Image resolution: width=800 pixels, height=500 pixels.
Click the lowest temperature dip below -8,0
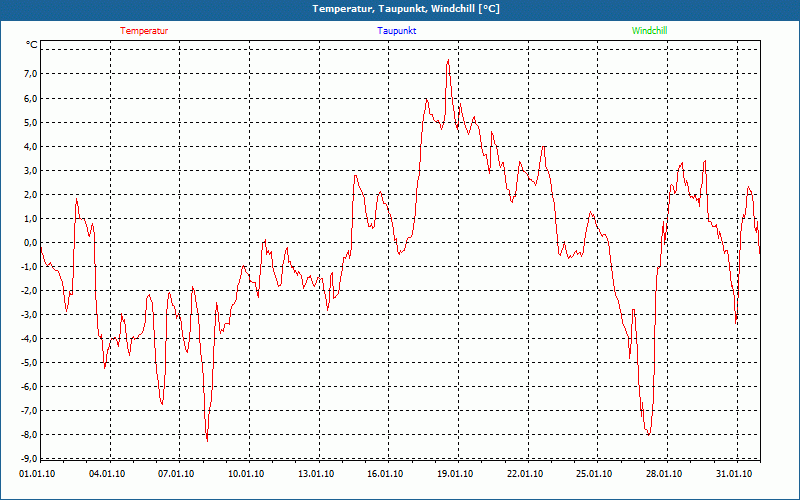pos(207,441)
